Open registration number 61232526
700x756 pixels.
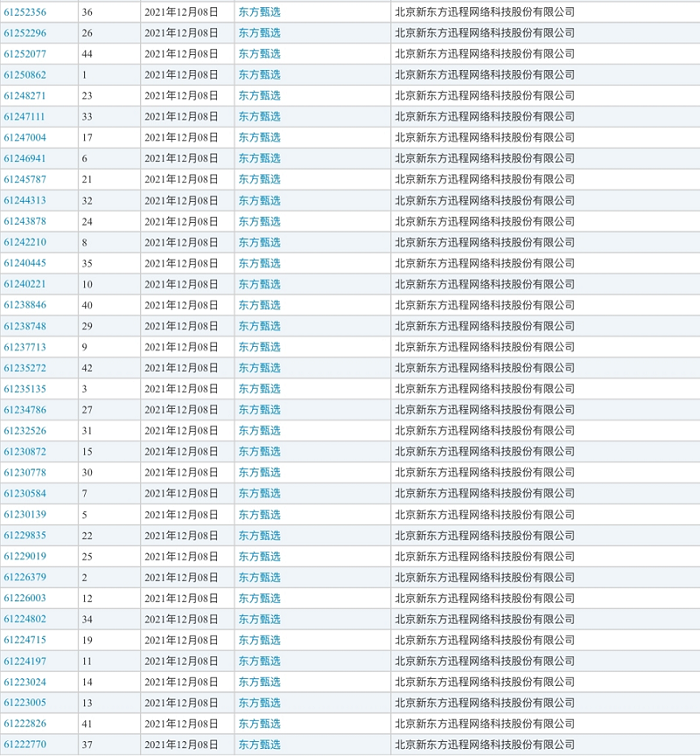point(24,431)
